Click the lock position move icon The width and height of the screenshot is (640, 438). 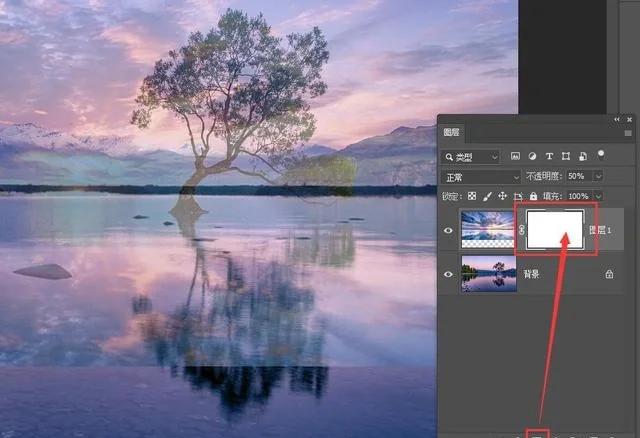[x=502, y=196]
